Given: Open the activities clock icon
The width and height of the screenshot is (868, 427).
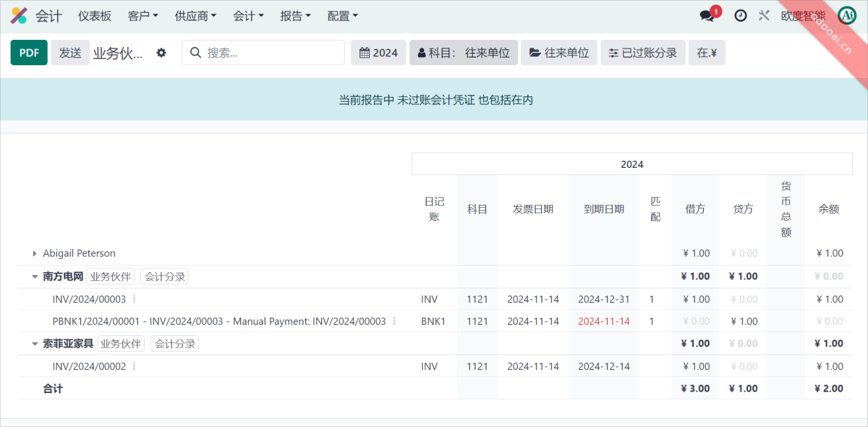Looking at the screenshot, I should [740, 16].
